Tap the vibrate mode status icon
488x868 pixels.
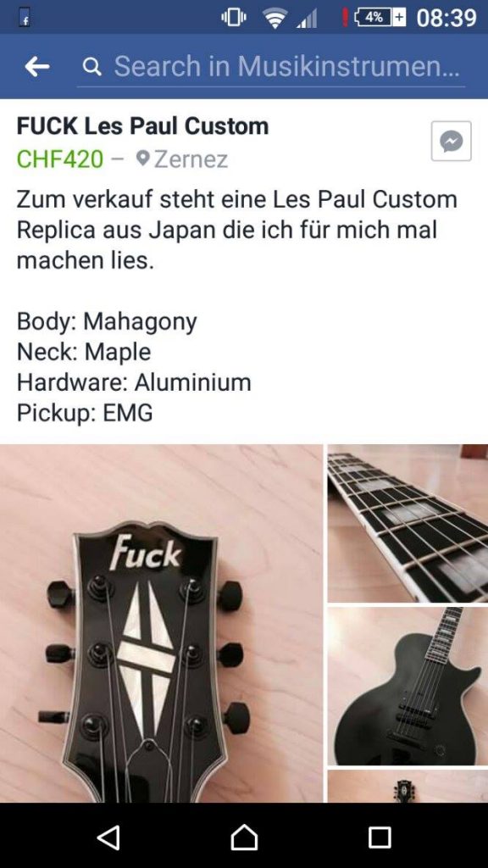234,18
